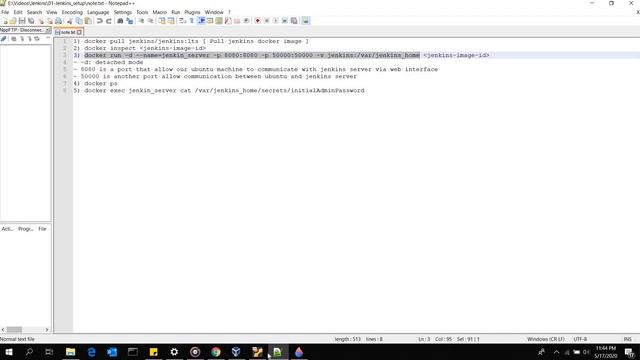
Task: Toggle NppFTP window toolbar button
Action: click(x=305, y=21)
